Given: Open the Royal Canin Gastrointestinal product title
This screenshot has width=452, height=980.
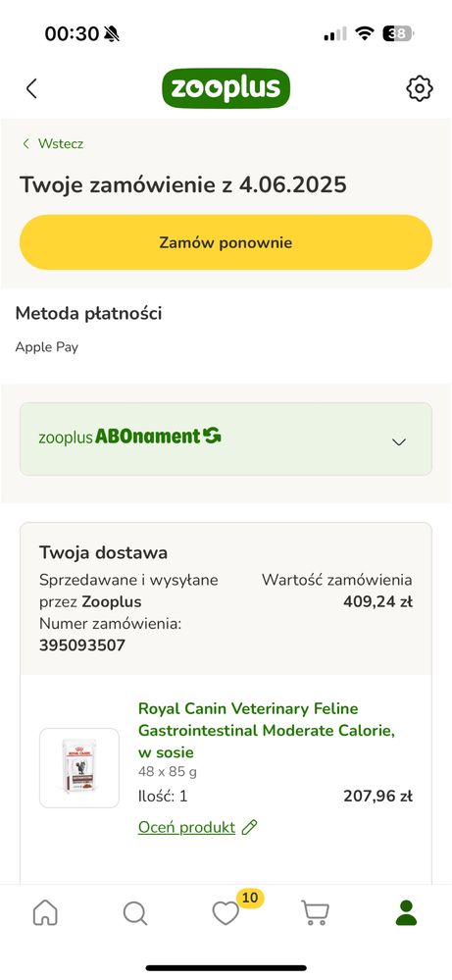Looking at the screenshot, I should 267,730.
